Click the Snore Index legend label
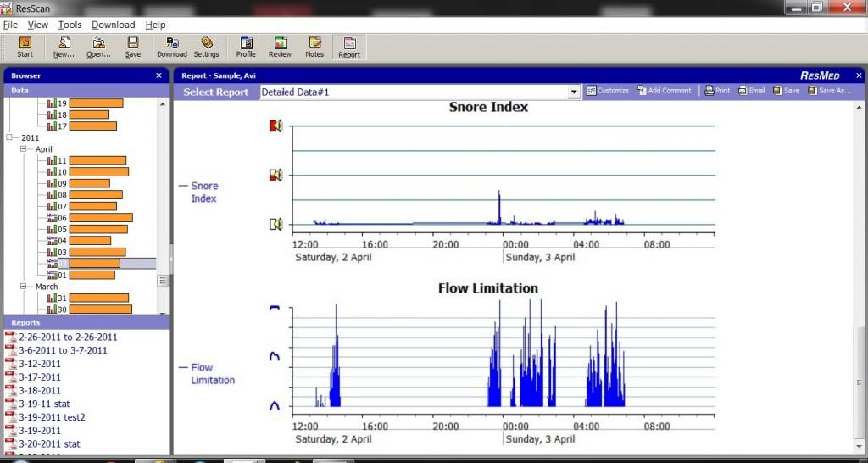This screenshot has width=868, height=463. click(204, 192)
